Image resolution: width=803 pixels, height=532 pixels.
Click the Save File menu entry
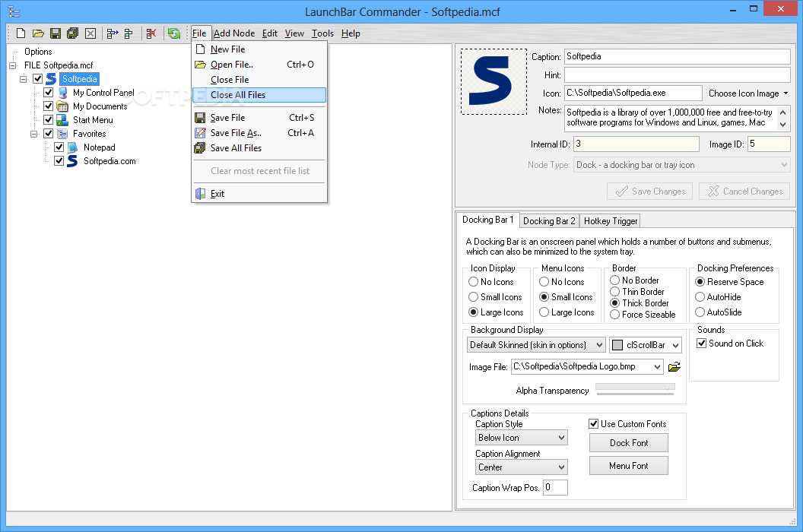259,118
